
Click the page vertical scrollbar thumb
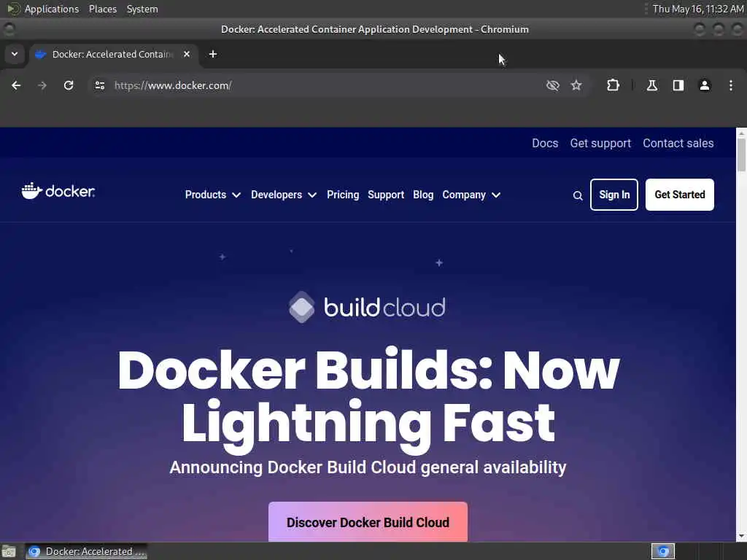tap(741, 155)
